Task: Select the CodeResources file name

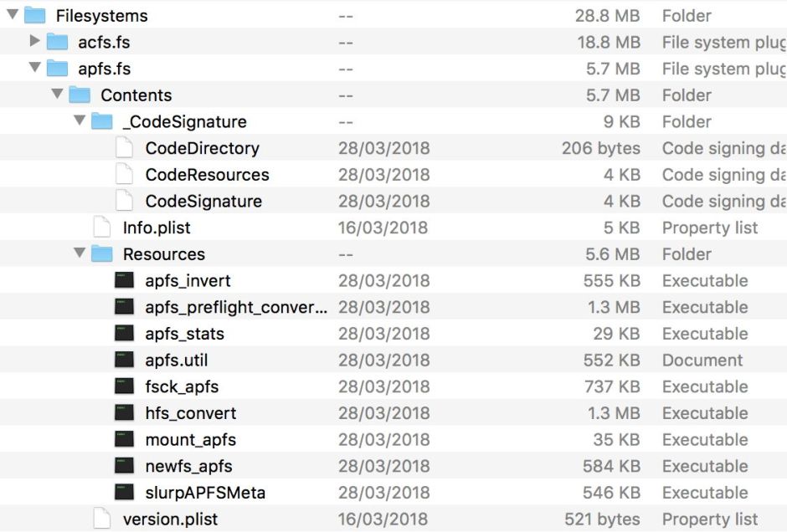Action: coord(208,175)
